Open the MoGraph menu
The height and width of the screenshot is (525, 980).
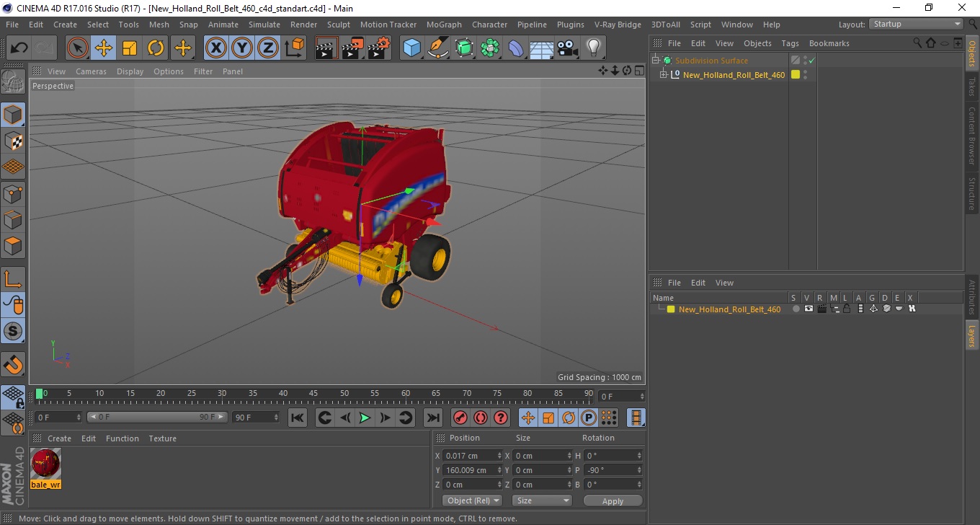click(444, 25)
